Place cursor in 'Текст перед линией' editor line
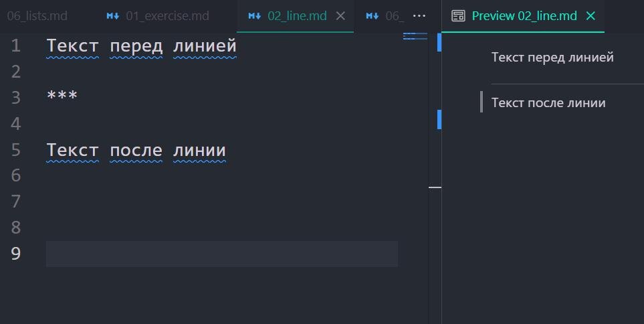 coord(142,46)
